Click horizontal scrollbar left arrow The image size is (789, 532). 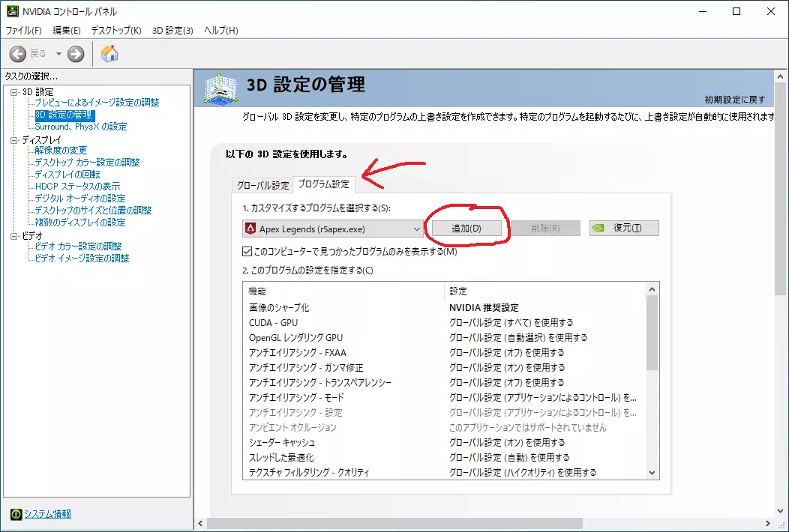point(201,524)
